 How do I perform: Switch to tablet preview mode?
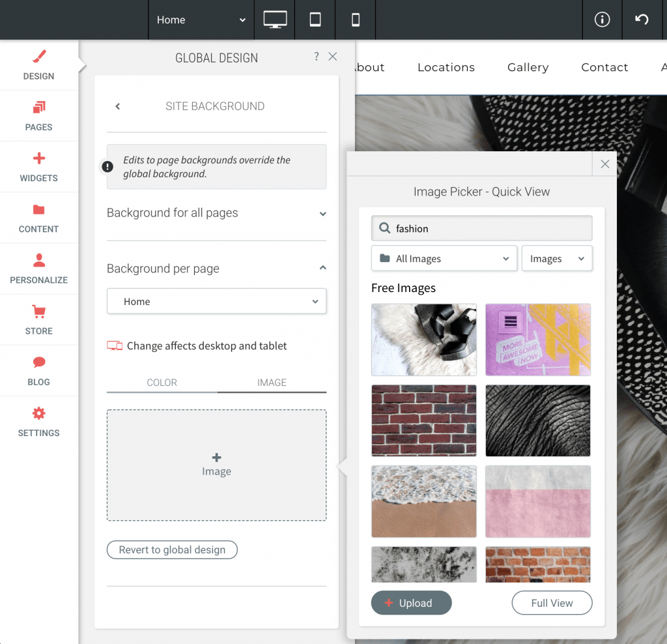click(x=315, y=20)
